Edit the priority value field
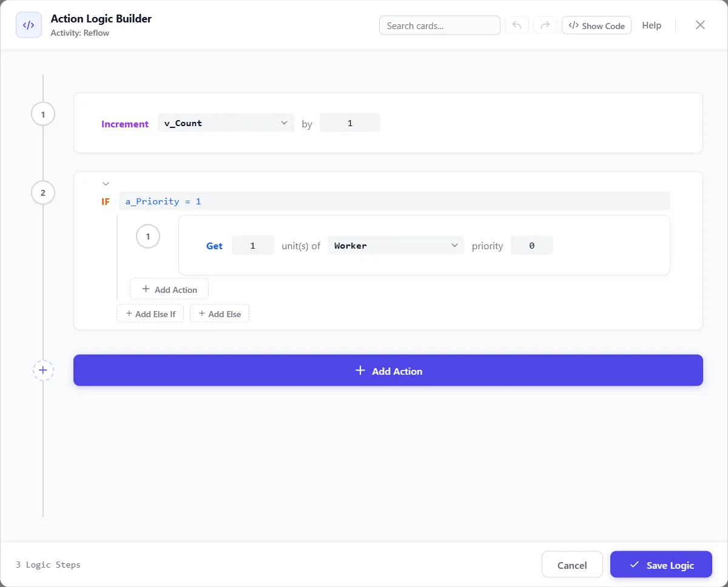 [532, 246]
